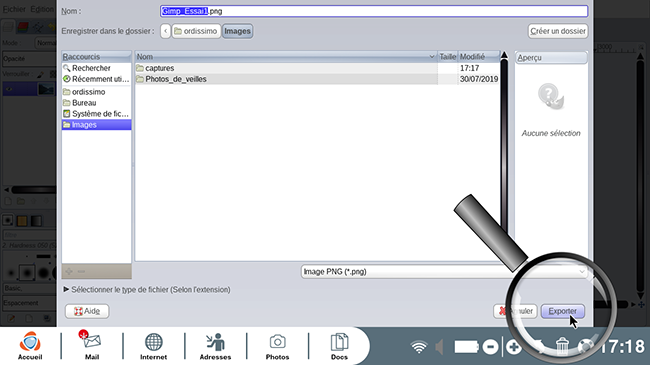Click the back arrow in path bar
The width and height of the screenshot is (650, 365).
[165, 31]
